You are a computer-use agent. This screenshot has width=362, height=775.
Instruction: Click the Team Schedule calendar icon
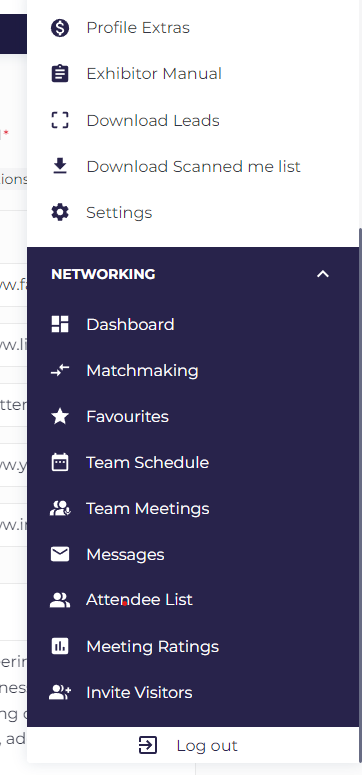60,463
